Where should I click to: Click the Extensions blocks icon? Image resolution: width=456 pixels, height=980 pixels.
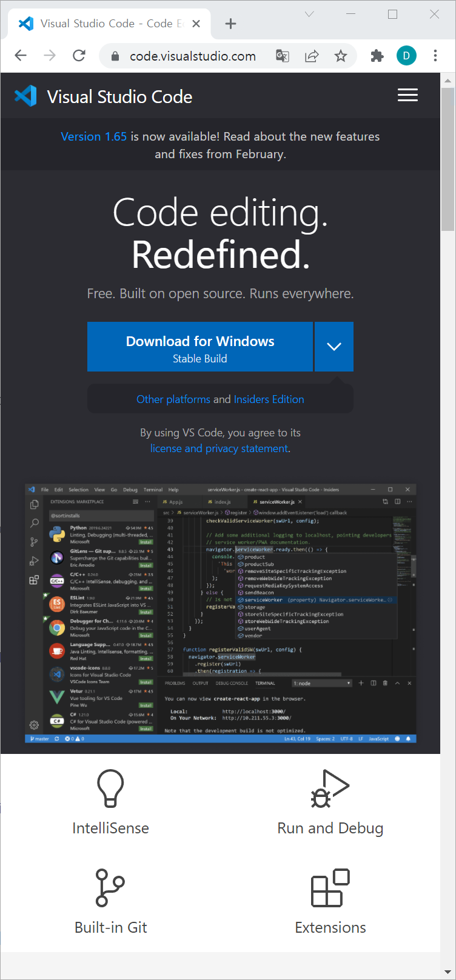[330, 888]
